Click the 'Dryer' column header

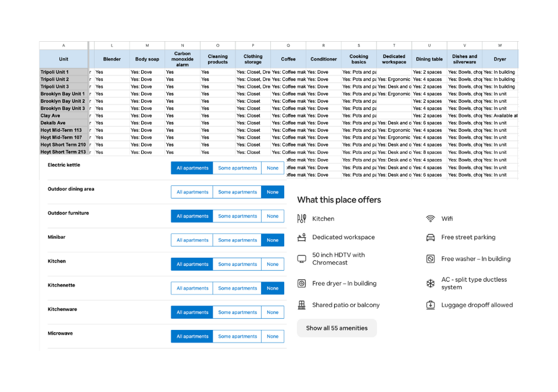pos(499,59)
